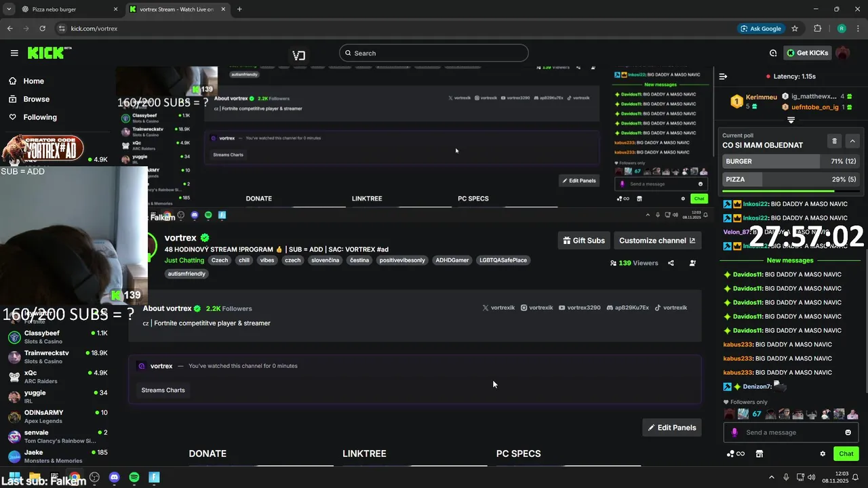Open the browser extensions puzzle icon
This screenshot has height=488, width=868.
(817, 28)
